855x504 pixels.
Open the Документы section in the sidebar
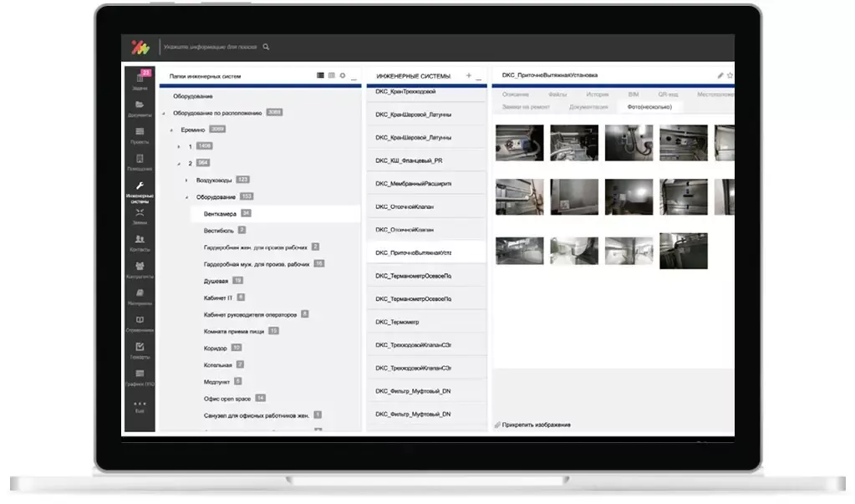click(x=140, y=107)
